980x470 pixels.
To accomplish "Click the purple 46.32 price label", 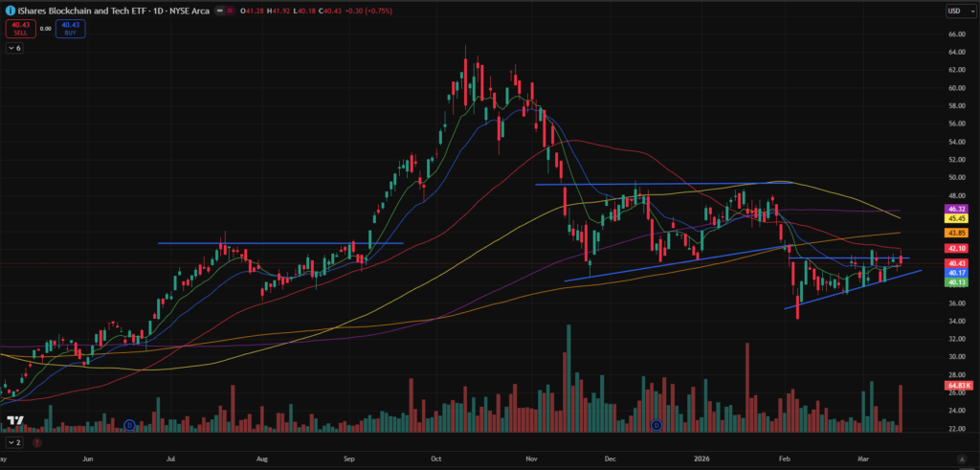I will pyautogui.click(x=958, y=209).
